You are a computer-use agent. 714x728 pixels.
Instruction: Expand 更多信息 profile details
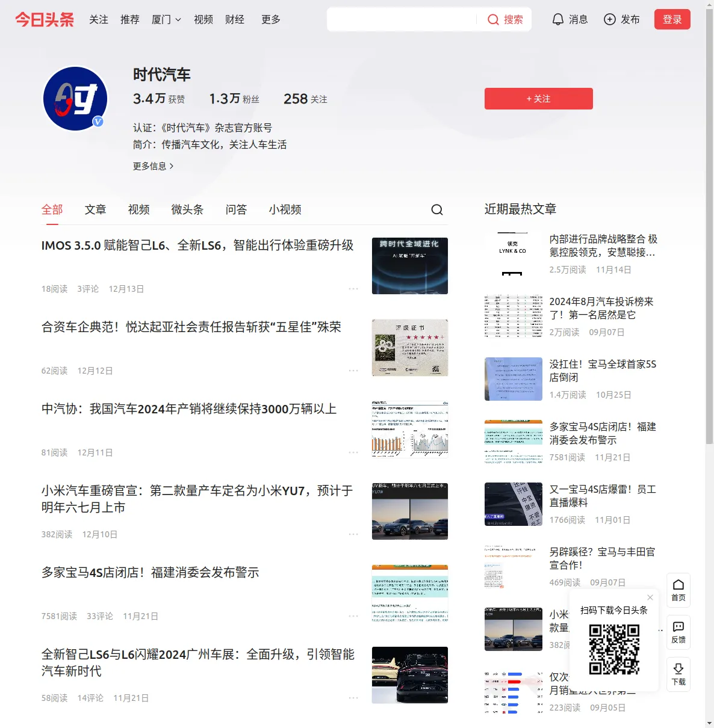click(154, 166)
